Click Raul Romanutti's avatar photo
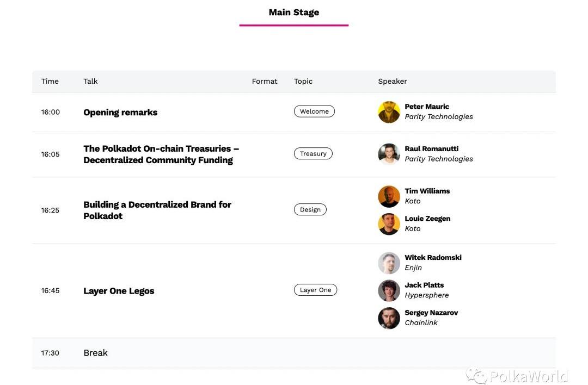Viewport: 588px width, 385px height. (x=389, y=154)
